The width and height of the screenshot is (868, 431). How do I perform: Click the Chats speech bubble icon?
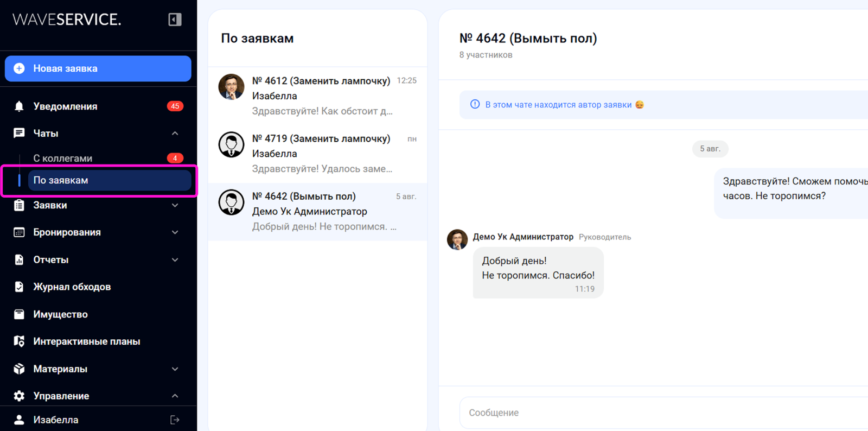[19, 133]
